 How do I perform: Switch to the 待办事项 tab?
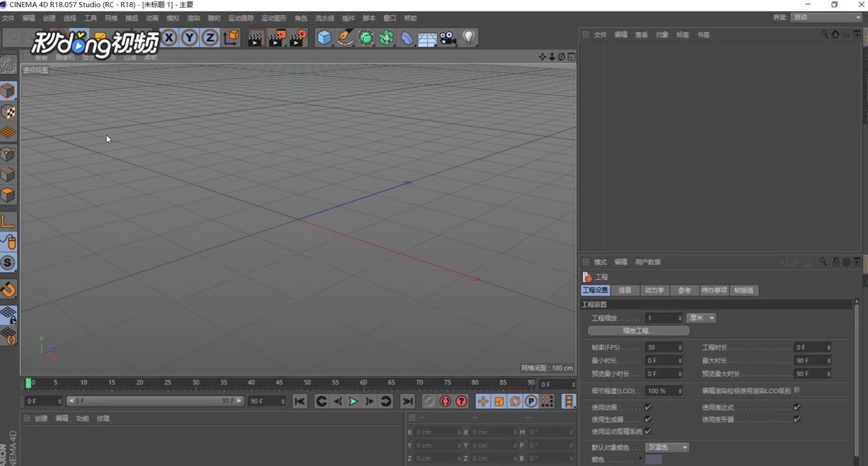click(x=713, y=290)
